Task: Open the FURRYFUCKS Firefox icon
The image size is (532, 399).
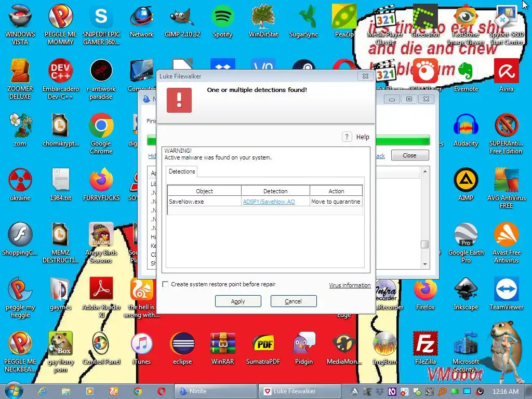Action: 101,185
